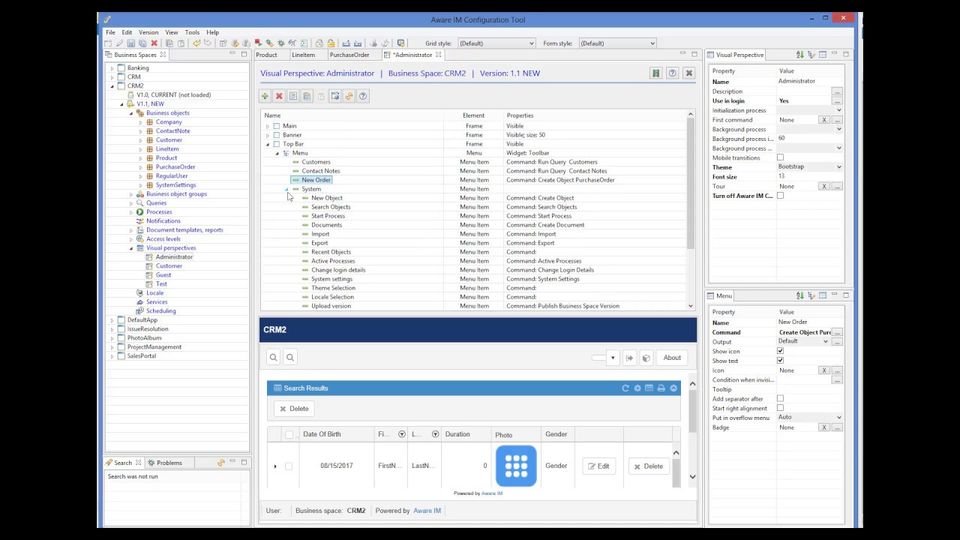Click the X clear button for First command

(824, 120)
